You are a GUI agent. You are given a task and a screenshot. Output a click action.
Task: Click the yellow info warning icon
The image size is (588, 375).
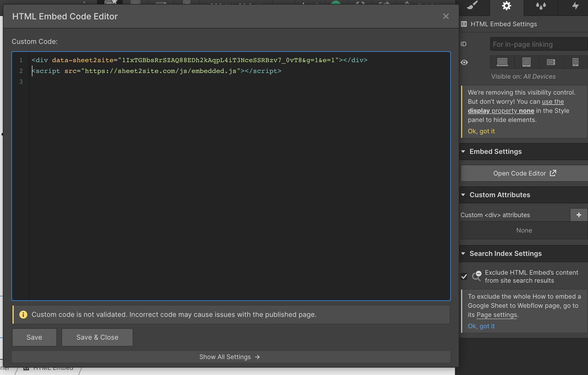click(x=23, y=315)
